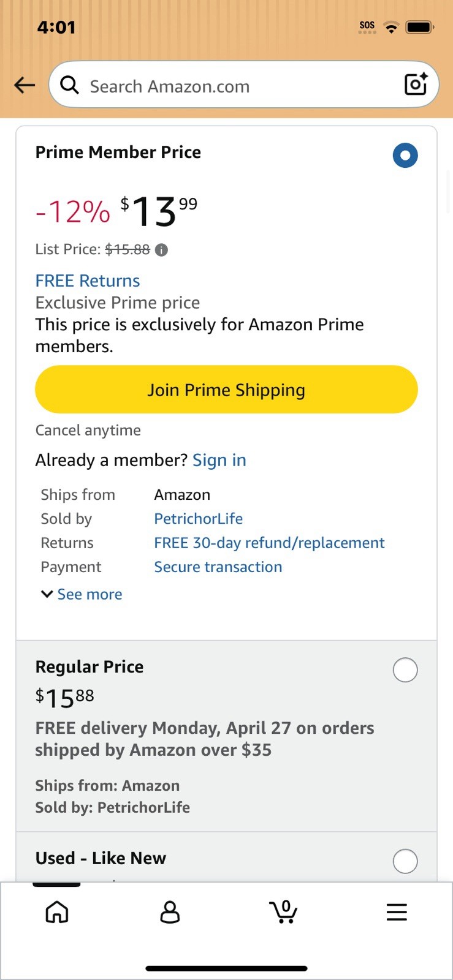
Task: Select Used - Like New radio button
Action: pyautogui.click(x=405, y=861)
